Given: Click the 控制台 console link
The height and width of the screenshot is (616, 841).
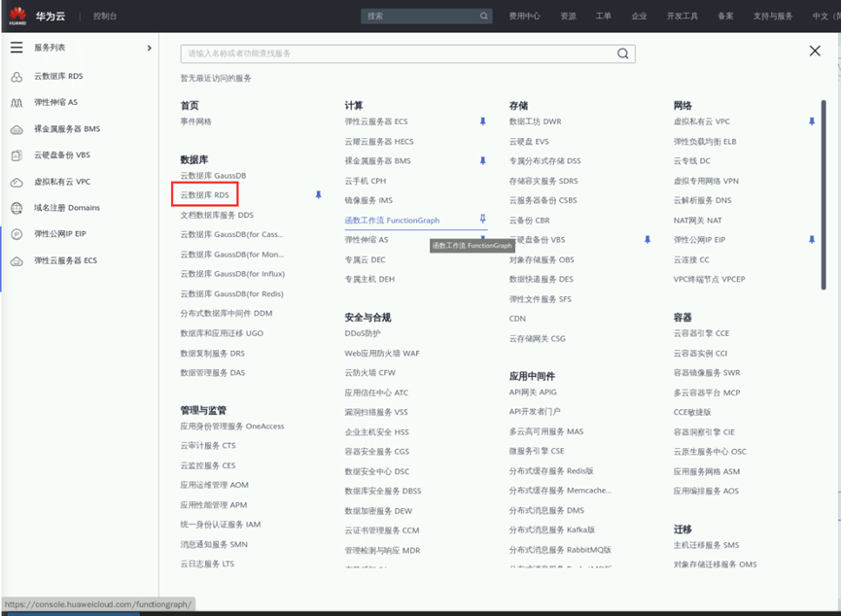Looking at the screenshot, I should pyautogui.click(x=105, y=17).
